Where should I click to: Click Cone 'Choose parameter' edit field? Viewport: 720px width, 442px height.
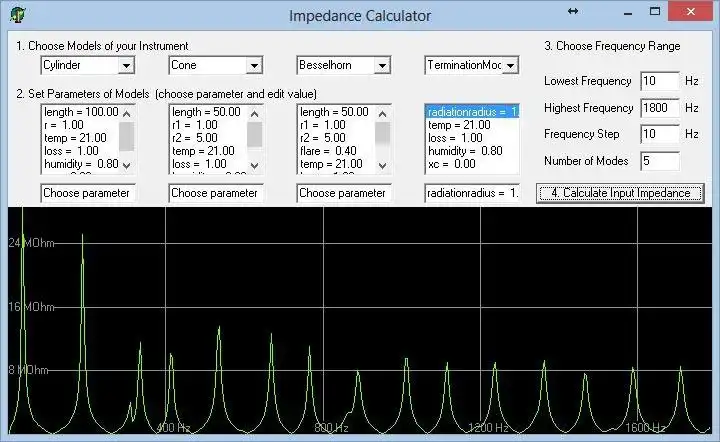coord(216,193)
